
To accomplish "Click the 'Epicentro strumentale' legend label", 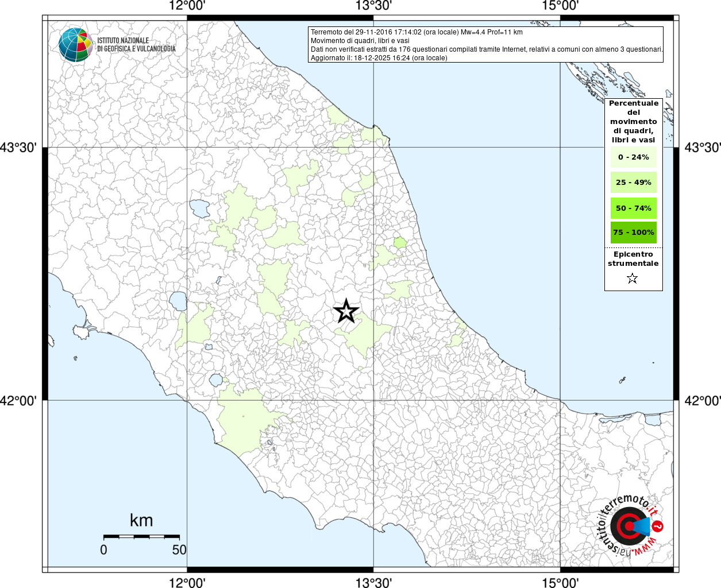I will [633, 258].
